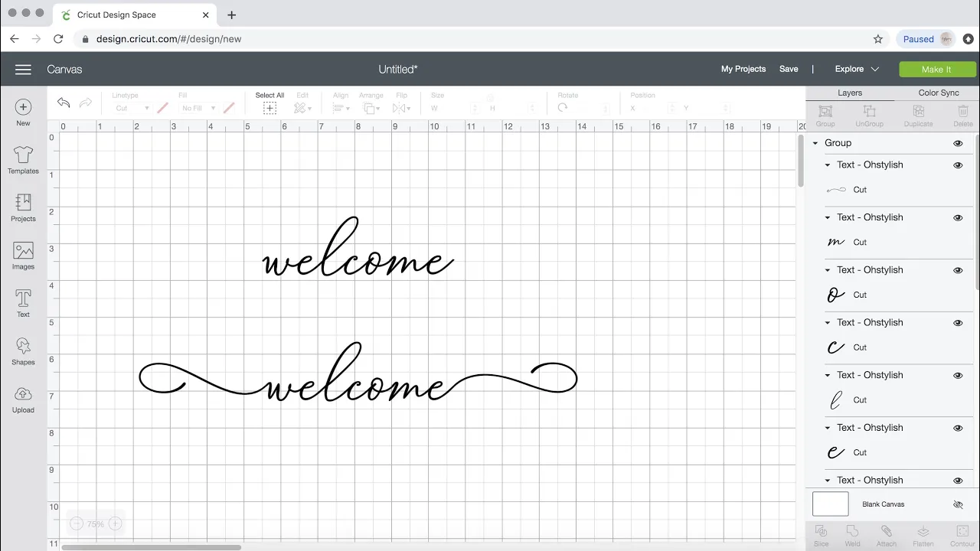Click the Select All icon
Screen dimensions: 980x551
pyautogui.click(x=269, y=108)
